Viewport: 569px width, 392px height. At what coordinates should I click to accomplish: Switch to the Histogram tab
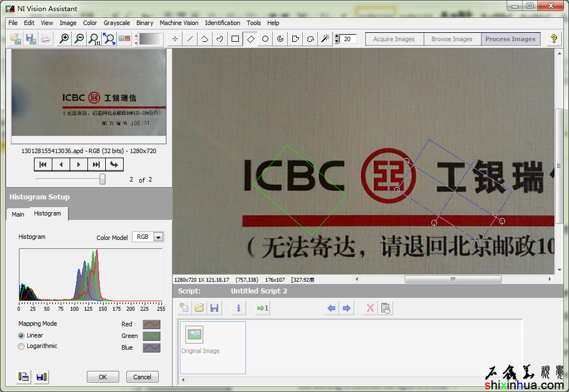point(47,213)
